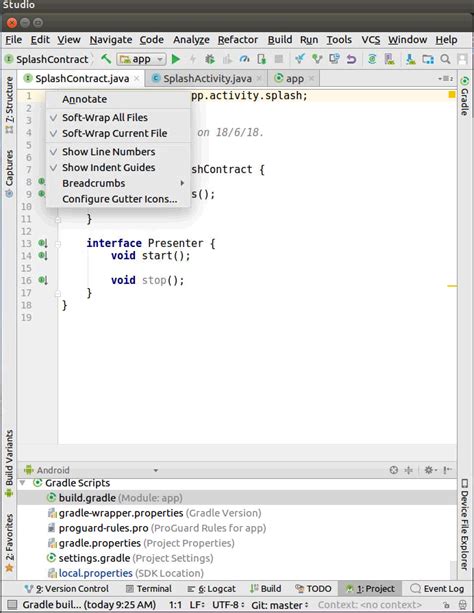Toggle Show Indent Guides option

118,167
